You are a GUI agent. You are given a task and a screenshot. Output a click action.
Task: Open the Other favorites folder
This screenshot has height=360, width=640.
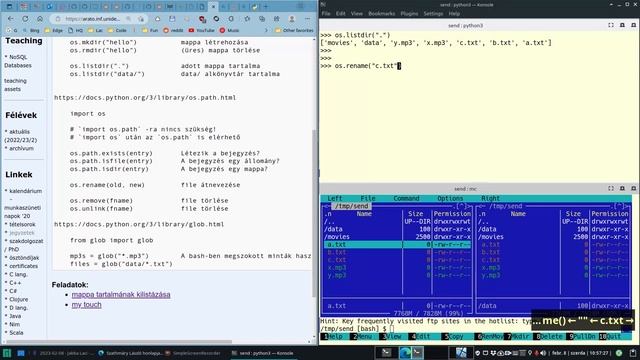click(294, 30)
